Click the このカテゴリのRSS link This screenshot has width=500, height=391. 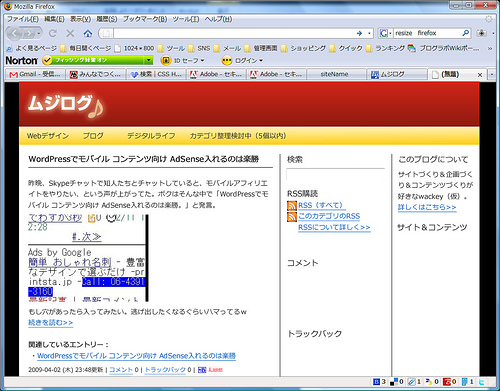click(329, 216)
